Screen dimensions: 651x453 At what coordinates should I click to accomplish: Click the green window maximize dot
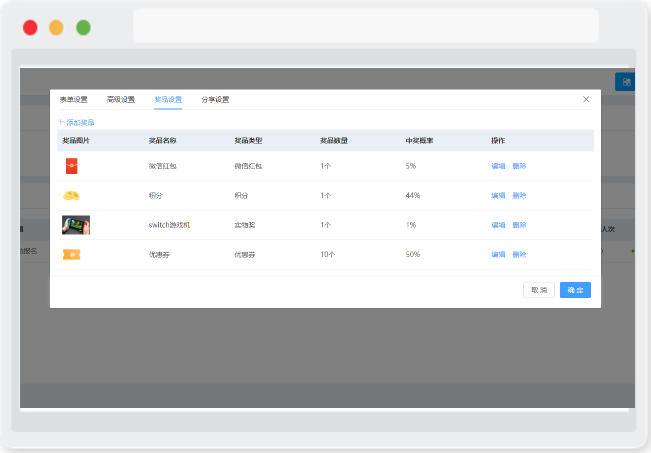click(83, 28)
